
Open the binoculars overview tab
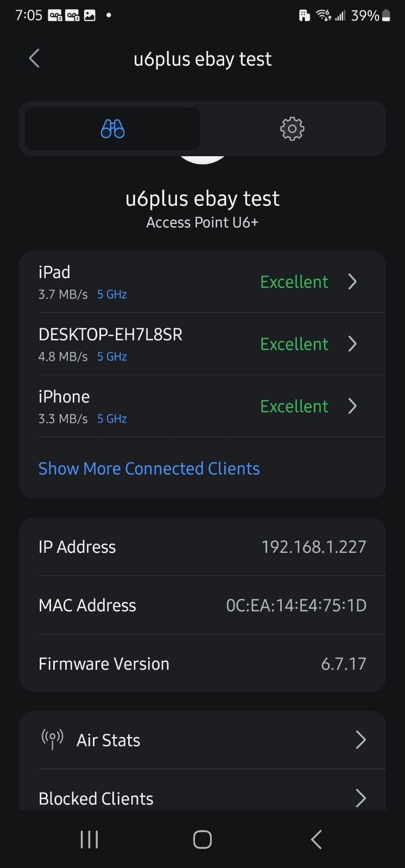click(112, 129)
